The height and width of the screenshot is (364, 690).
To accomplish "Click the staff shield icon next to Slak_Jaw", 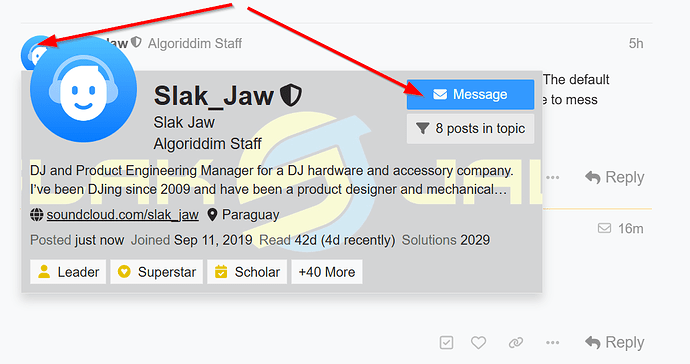I will (291, 95).
